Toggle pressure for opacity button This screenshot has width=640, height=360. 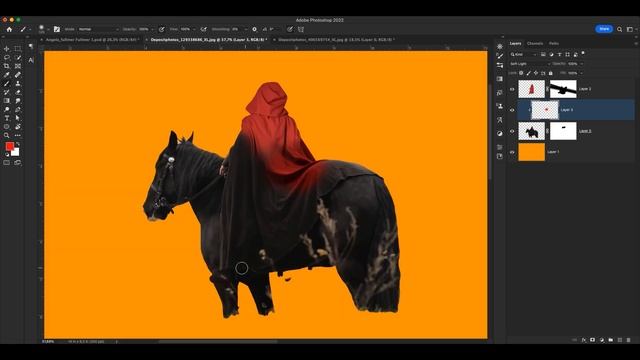point(162,29)
